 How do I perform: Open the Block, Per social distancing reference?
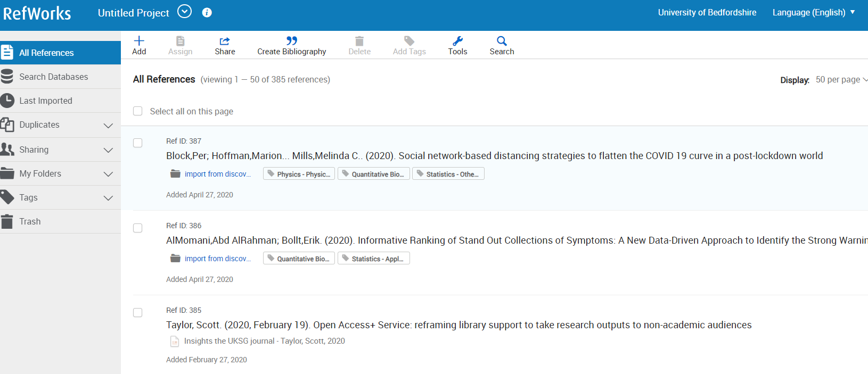494,155
